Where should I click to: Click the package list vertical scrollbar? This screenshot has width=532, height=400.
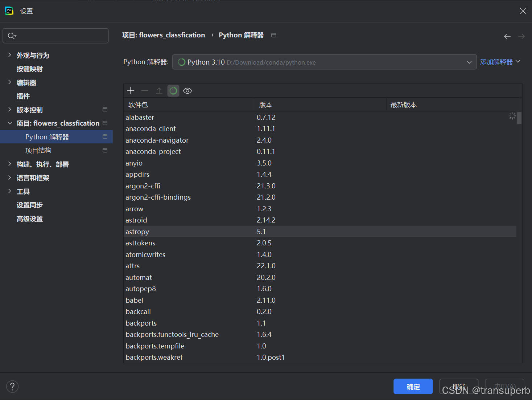pyautogui.click(x=519, y=118)
